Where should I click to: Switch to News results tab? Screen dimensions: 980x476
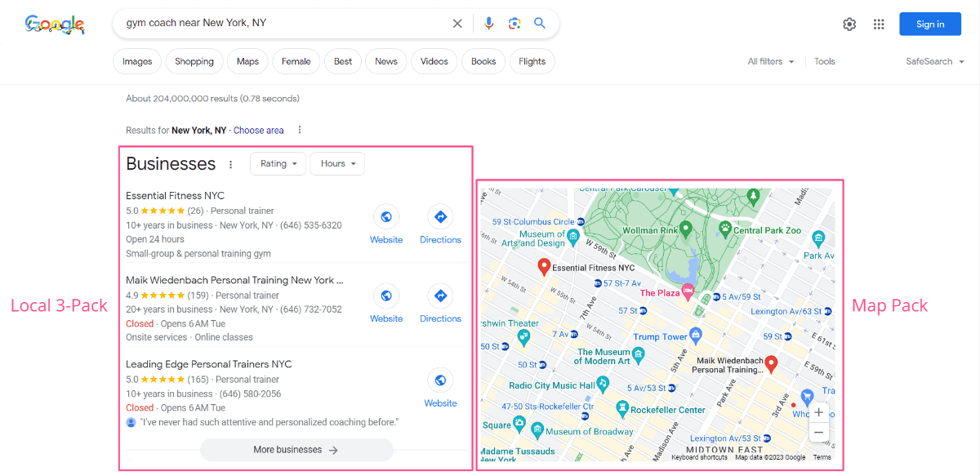[x=386, y=61]
